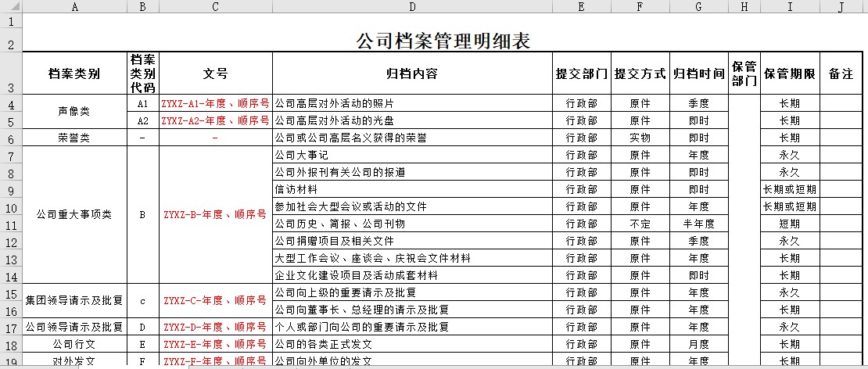Select the cell containing 公司大事记
The height and width of the screenshot is (369, 868).
pos(412,156)
